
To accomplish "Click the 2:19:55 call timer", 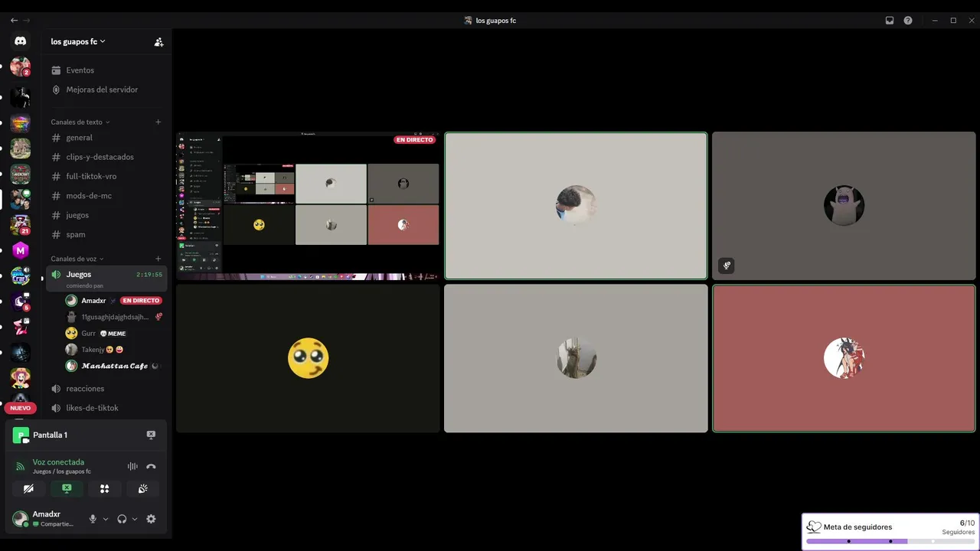I will point(149,274).
